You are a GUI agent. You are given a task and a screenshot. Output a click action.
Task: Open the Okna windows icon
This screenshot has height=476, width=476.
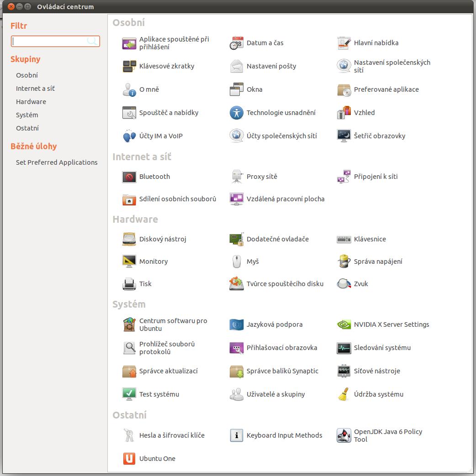tap(237, 89)
